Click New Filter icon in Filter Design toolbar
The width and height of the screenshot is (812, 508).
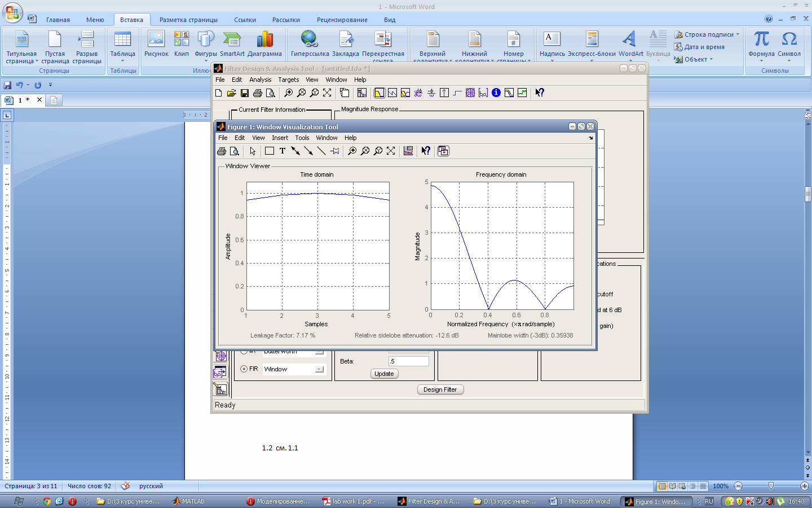[x=219, y=93]
